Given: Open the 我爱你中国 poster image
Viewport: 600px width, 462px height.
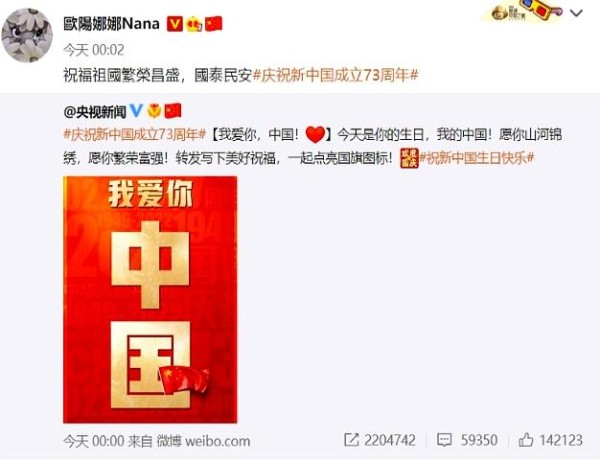Looking at the screenshot, I should coord(150,299).
